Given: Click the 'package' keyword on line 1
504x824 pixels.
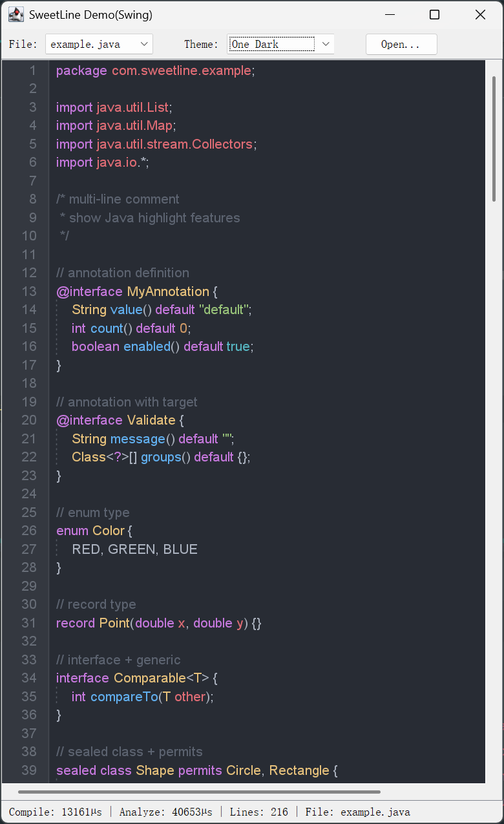Looking at the screenshot, I should (x=81, y=71).
